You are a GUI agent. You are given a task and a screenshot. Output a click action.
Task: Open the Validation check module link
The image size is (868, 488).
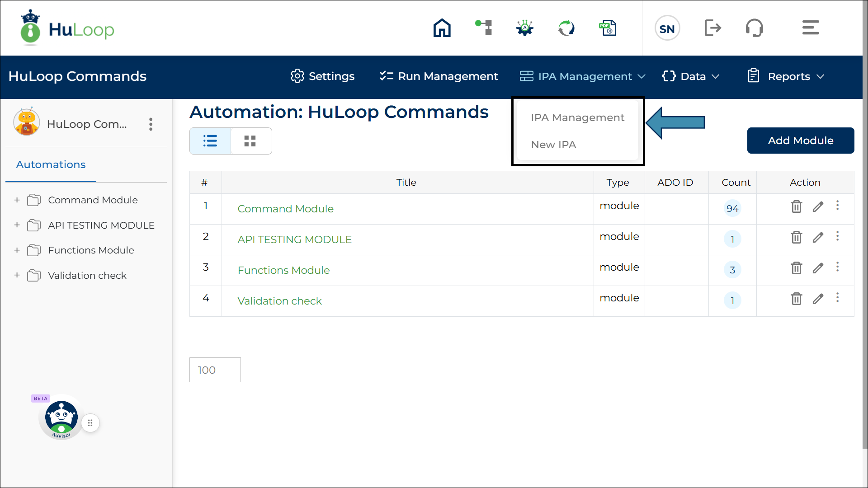(279, 300)
